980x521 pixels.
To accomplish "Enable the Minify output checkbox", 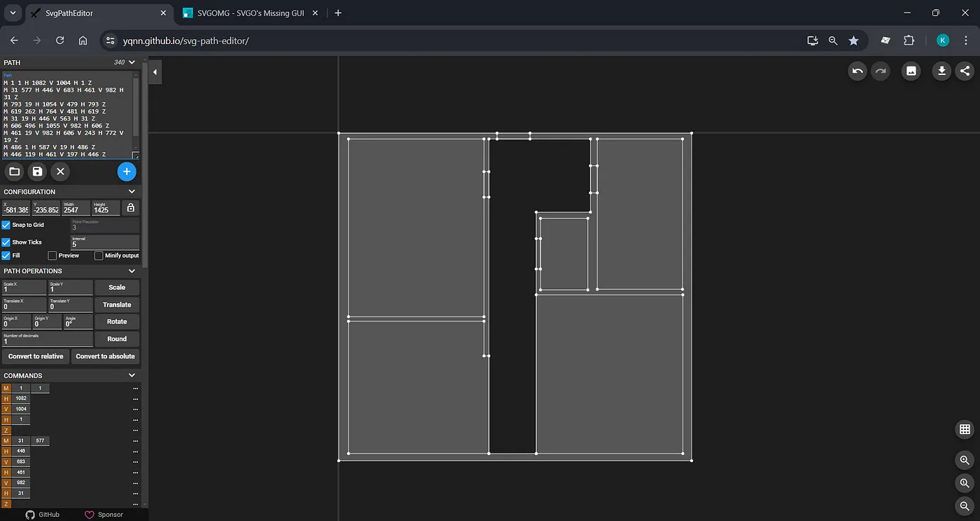I will pyautogui.click(x=99, y=256).
